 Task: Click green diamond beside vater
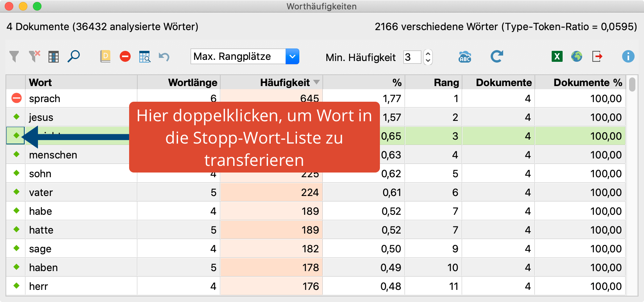coord(16,192)
